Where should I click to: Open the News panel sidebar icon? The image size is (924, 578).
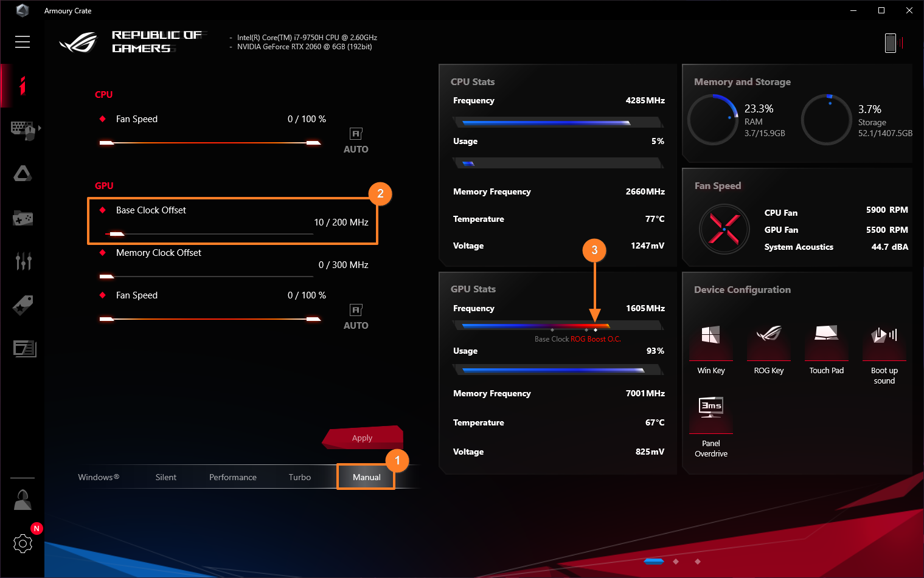[24, 348]
